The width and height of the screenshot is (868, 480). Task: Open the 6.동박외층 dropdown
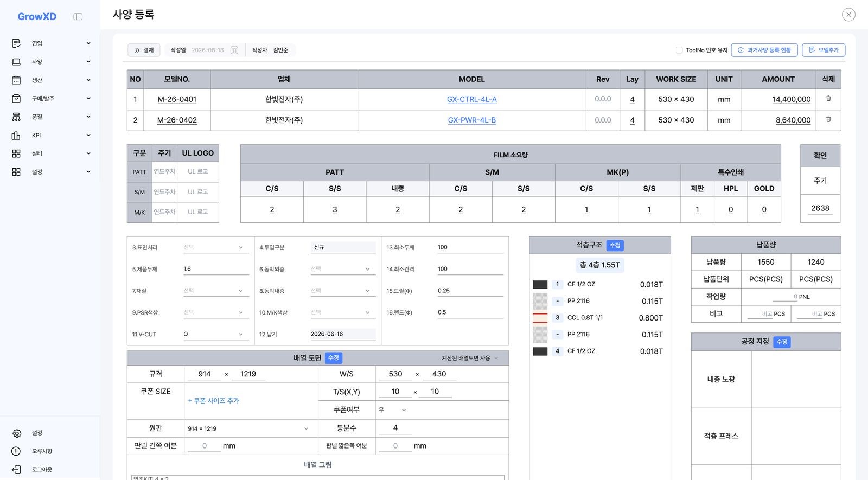click(x=342, y=269)
